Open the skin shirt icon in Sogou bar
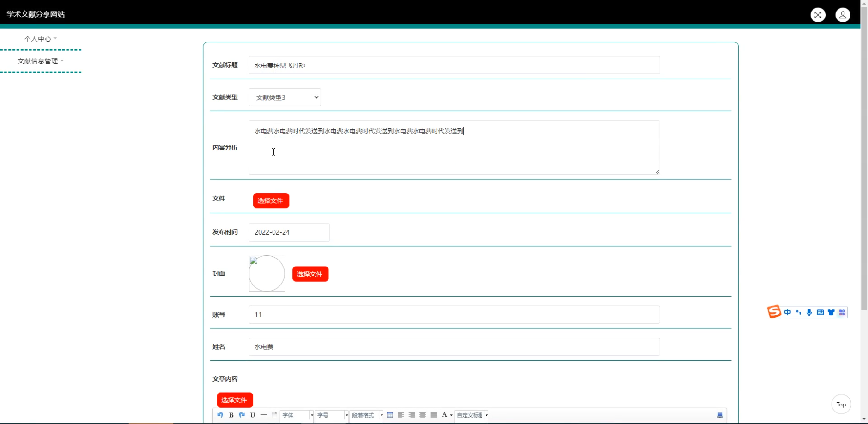 click(x=831, y=312)
